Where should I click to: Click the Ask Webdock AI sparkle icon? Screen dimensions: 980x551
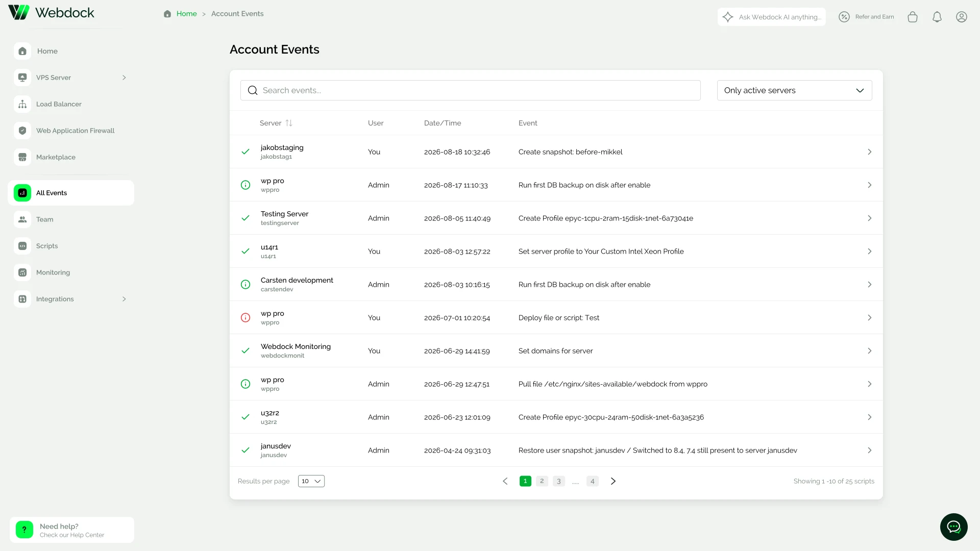coord(728,17)
